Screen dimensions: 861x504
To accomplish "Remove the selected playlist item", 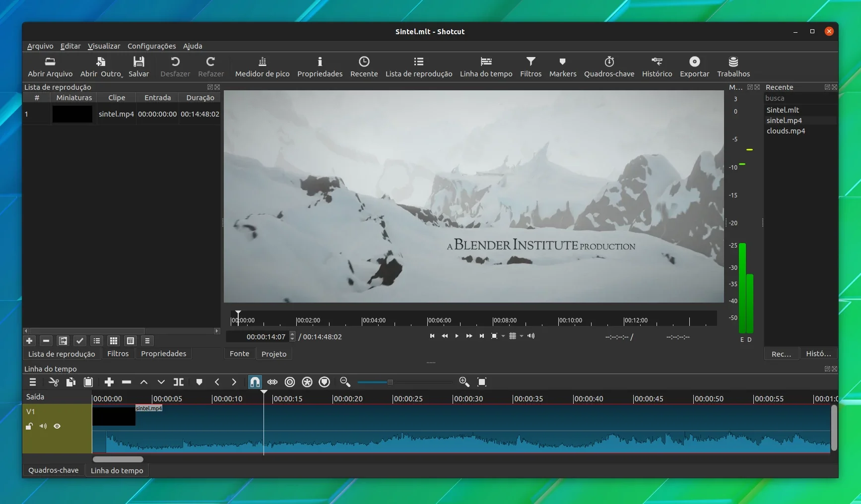I will point(46,341).
